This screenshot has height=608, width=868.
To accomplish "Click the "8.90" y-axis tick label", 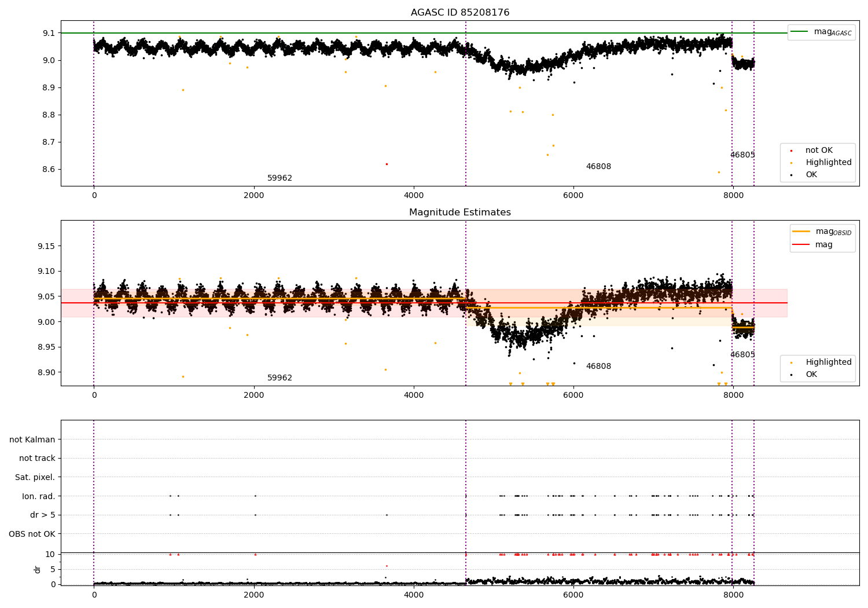I will 47,373.
